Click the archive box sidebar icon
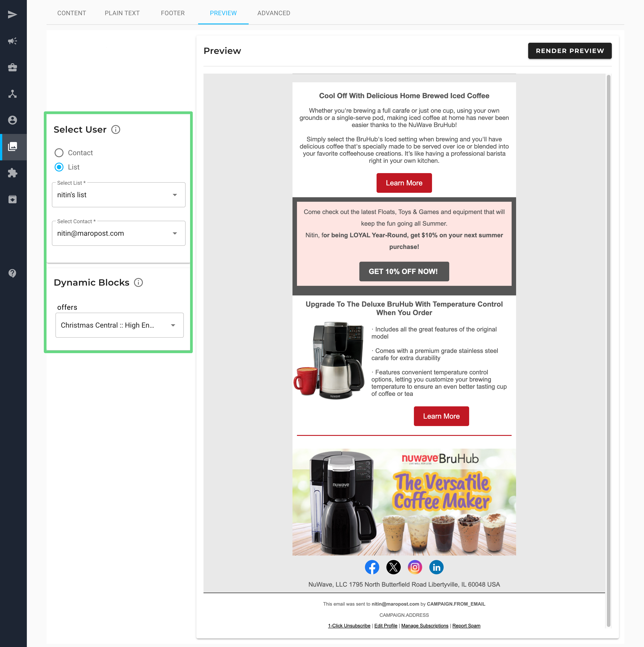Screen dimensions: 644x647 pos(12,199)
